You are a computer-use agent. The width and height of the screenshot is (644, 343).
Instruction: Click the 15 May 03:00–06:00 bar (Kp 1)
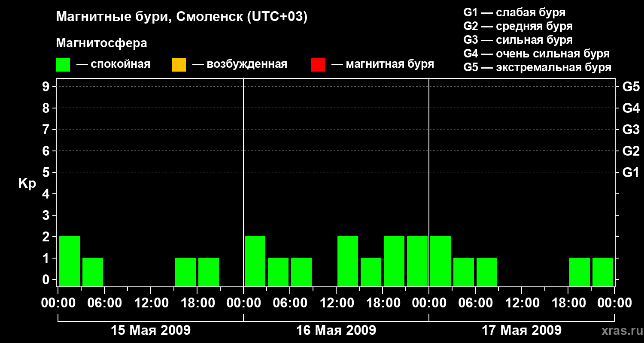pyautogui.click(x=93, y=272)
